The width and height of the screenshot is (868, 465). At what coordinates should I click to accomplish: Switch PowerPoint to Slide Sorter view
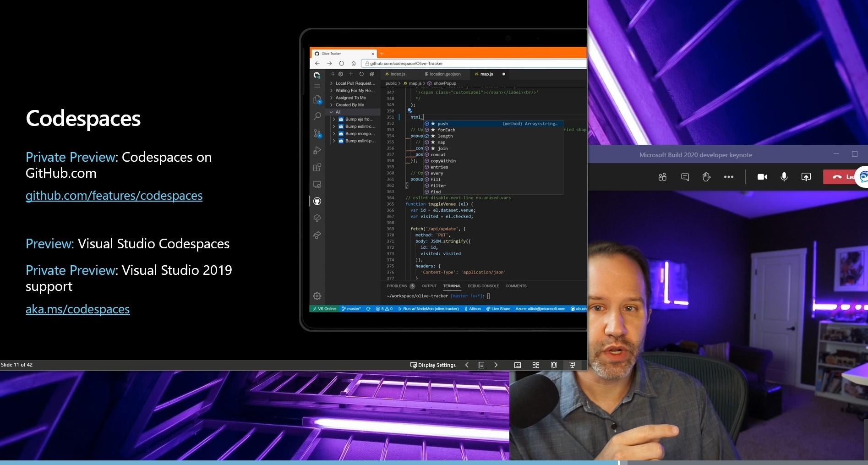point(536,365)
